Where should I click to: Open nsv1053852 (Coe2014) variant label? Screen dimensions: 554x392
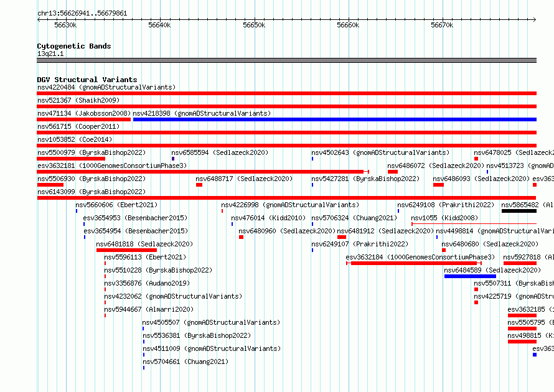pyautogui.click(x=75, y=139)
